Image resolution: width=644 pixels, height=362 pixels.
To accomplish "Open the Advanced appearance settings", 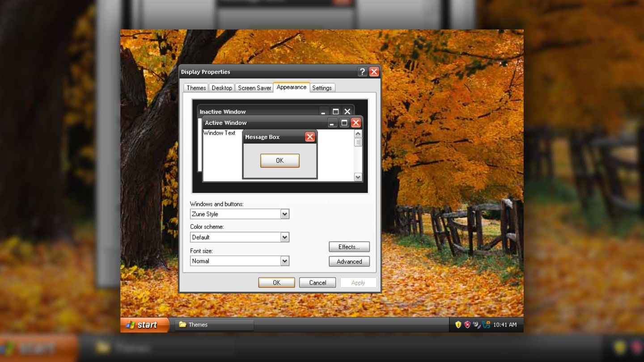I will coord(349,261).
